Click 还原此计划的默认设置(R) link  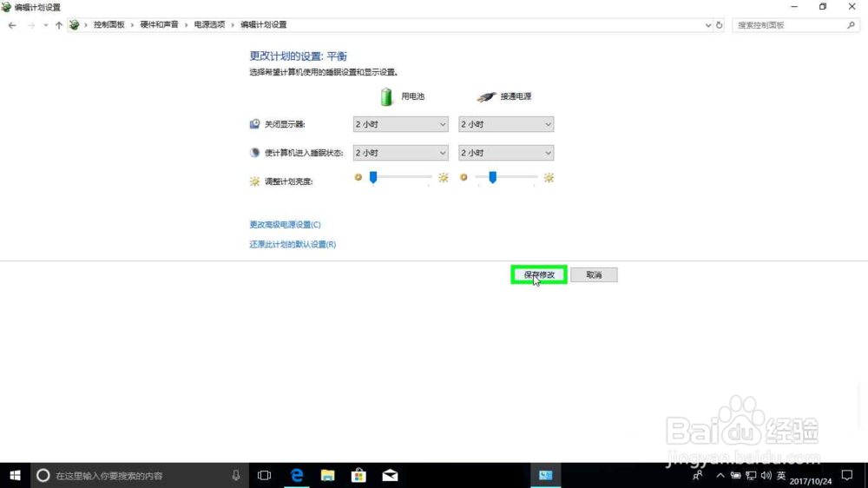pyautogui.click(x=293, y=244)
